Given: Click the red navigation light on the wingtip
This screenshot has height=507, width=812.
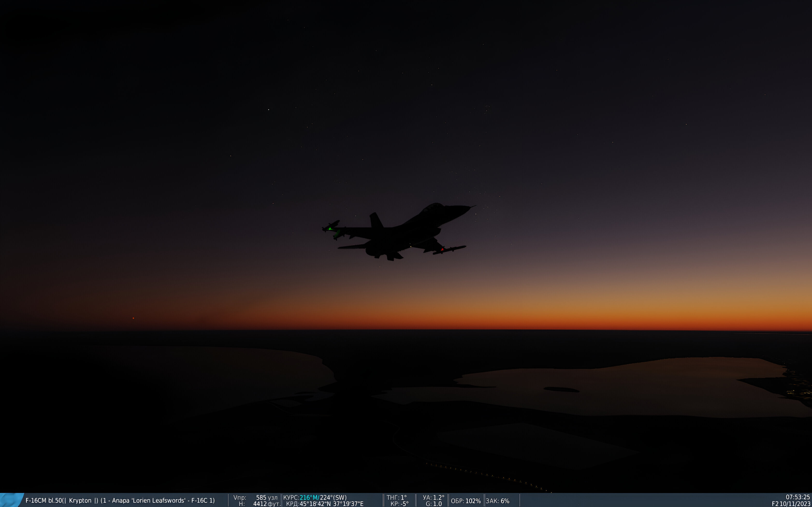Looking at the screenshot, I should (x=442, y=249).
